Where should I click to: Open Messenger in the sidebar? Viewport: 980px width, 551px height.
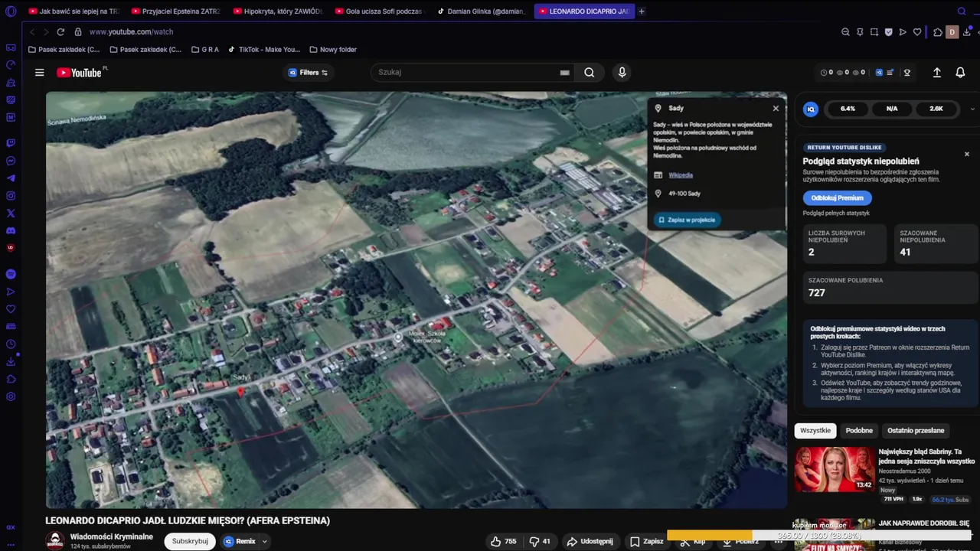(x=11, y=161)
